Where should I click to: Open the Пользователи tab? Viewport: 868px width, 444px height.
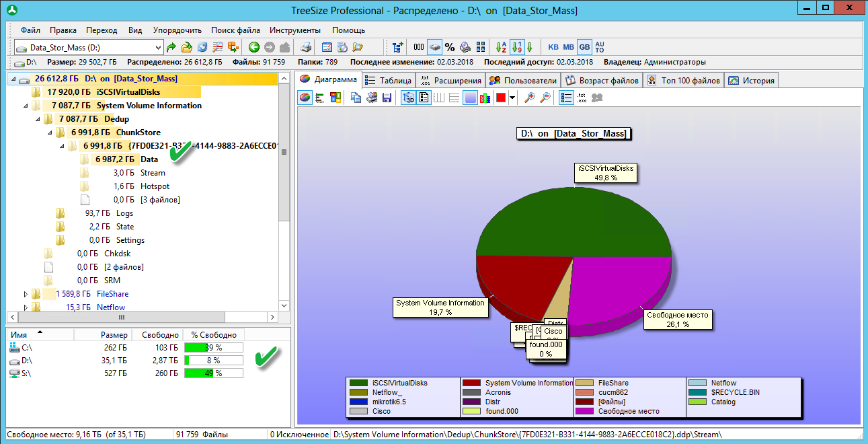[522, 81]
